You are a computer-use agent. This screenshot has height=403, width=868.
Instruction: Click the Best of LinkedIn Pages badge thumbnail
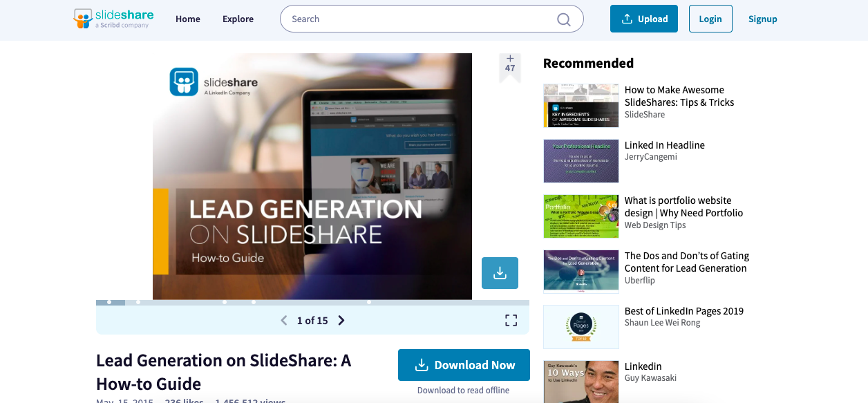click(x=581, y=327)
